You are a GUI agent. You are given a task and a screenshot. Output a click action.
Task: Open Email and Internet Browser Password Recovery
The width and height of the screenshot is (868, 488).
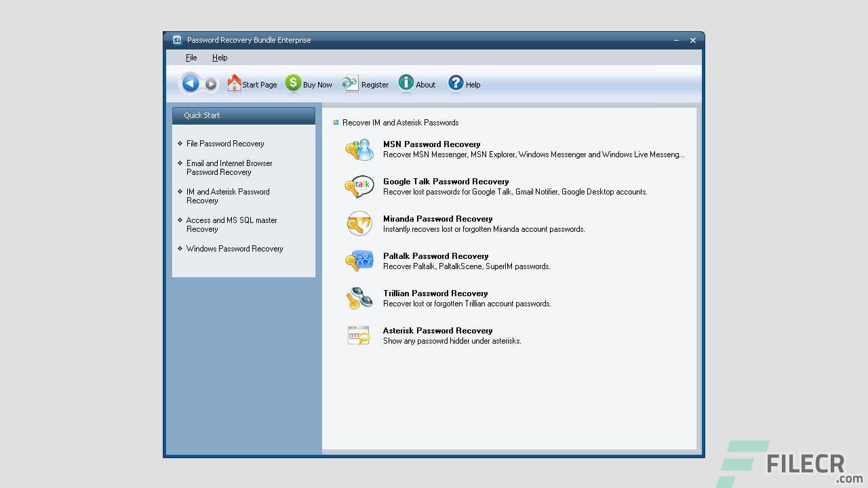[229, 167]
